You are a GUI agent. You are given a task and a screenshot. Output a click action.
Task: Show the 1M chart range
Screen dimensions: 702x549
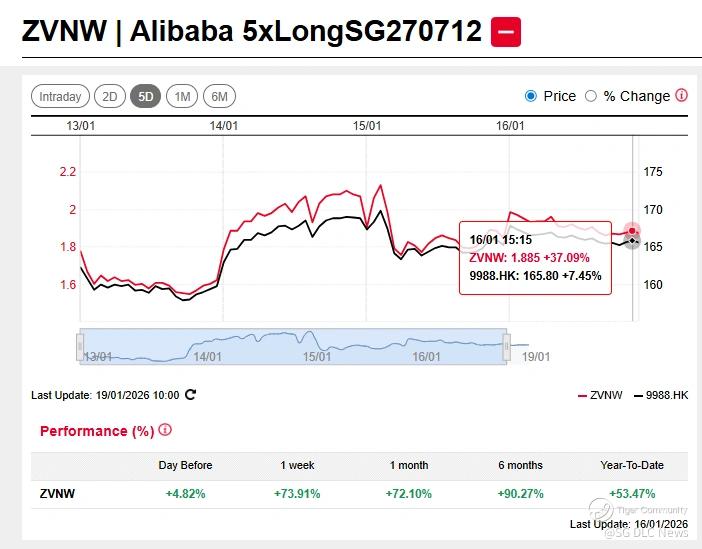(182, 97)
